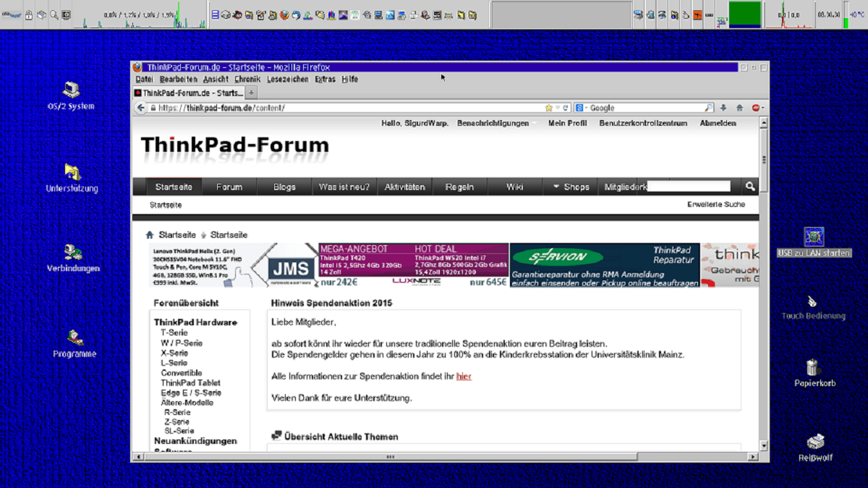Click the forum search magnifier button

click(x=750, y=187)
